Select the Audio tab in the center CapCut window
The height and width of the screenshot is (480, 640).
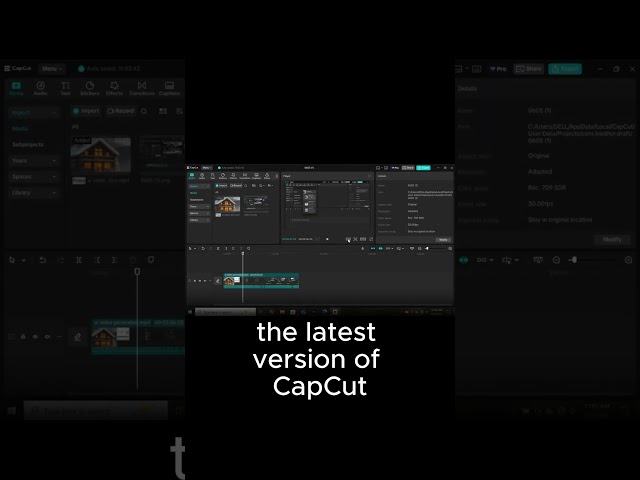pos(202,176)
